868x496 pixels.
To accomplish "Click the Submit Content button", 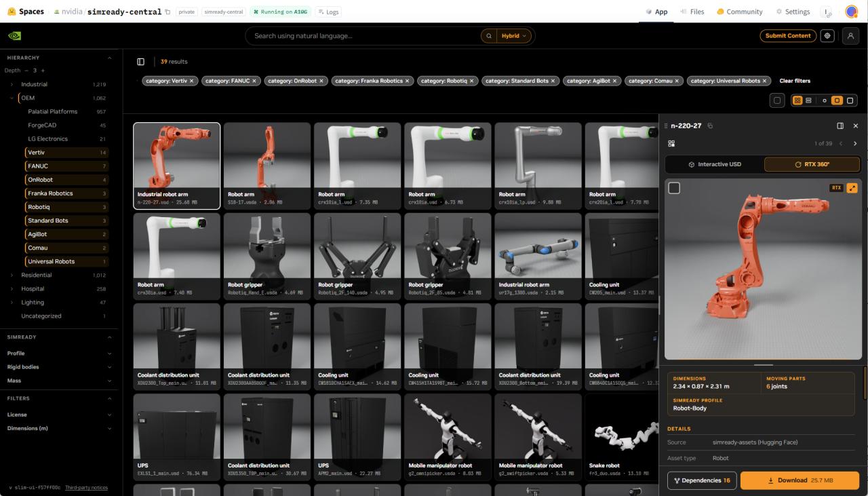I will tap(788, 36).
